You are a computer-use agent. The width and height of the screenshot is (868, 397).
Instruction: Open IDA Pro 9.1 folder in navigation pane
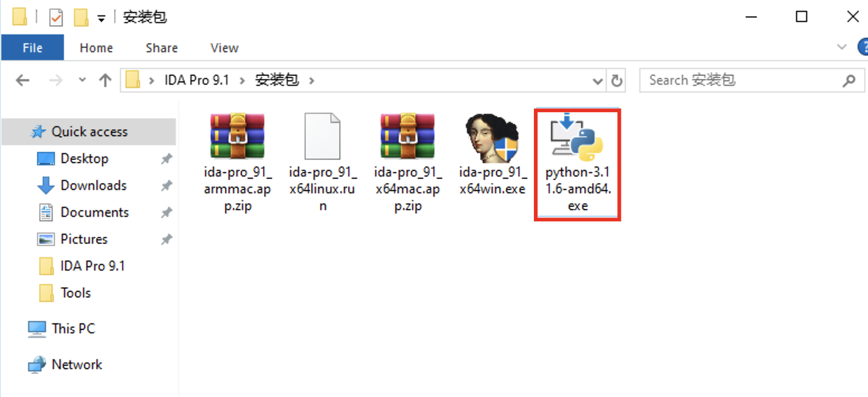(x=93, y=267)
